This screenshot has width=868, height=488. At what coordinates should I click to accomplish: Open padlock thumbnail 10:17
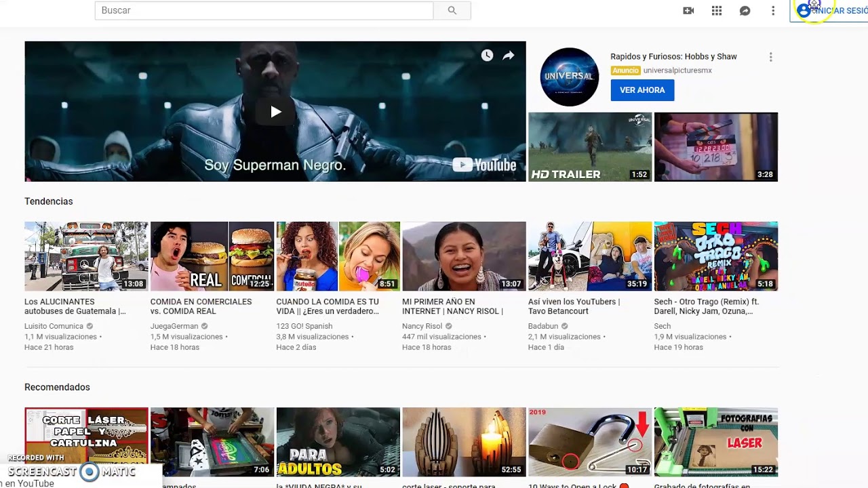[x=590, y=442]
